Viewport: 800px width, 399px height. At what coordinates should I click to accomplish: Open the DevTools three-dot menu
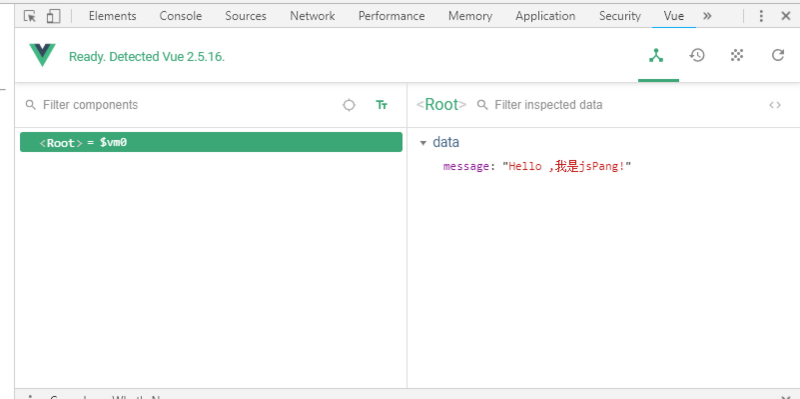tap(761, 16)
